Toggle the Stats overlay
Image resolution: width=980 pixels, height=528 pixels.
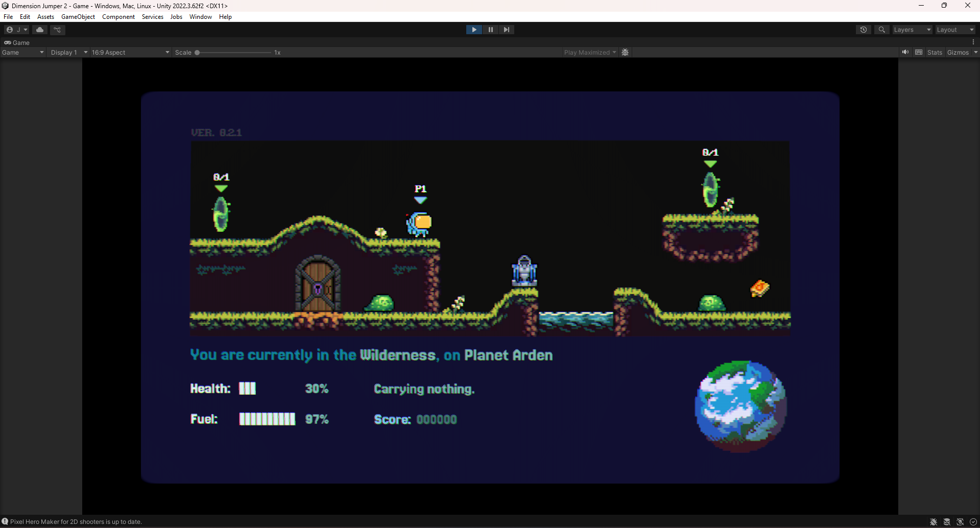(935, 52)
